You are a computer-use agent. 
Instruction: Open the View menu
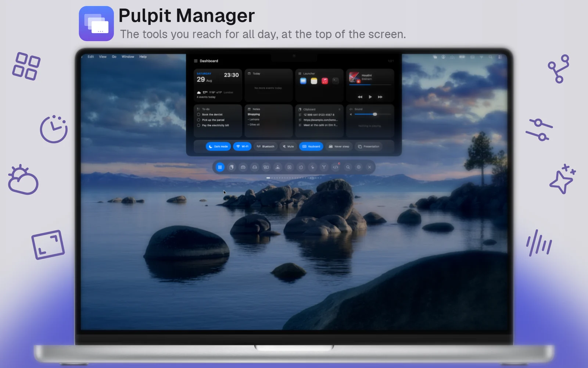click(103, 57)
